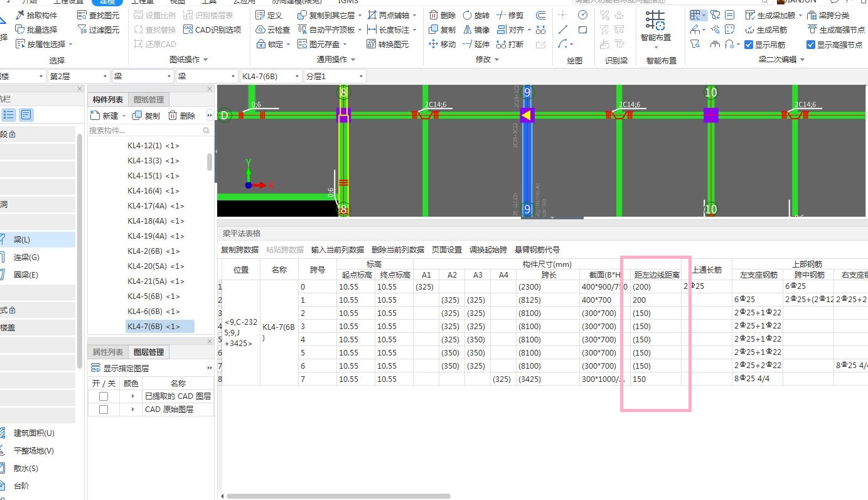Image resolution: width=868 pixels, height=500 pixels.
Task: Click the beam table horizontal scrollbar
Action: (338, 496)
